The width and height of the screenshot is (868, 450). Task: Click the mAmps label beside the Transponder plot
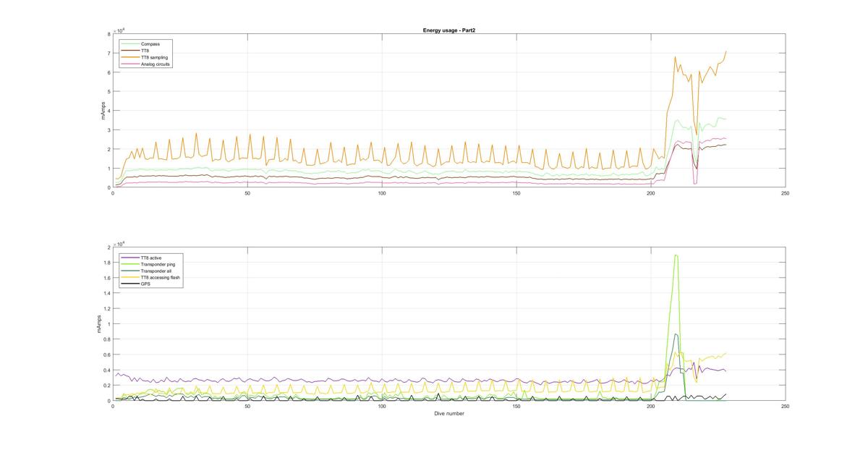[x=100, y=324]
